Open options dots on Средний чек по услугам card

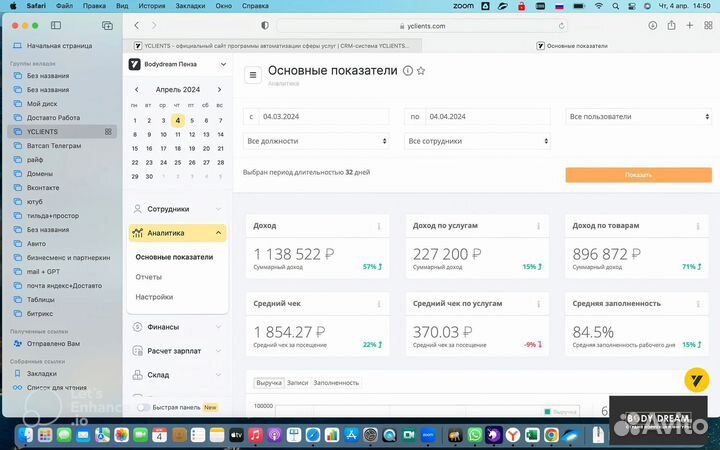point(538,304)
